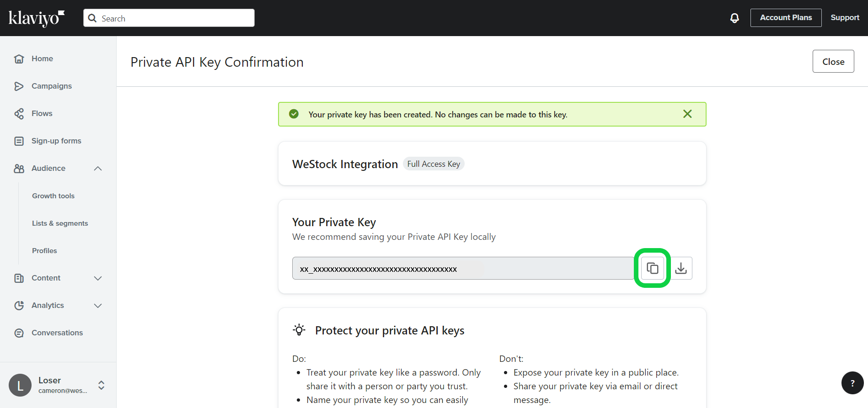The width and height of the screenshot is (868, 408).
Task: Click the "We recommend saving" subtitle text
Action: 394,237
